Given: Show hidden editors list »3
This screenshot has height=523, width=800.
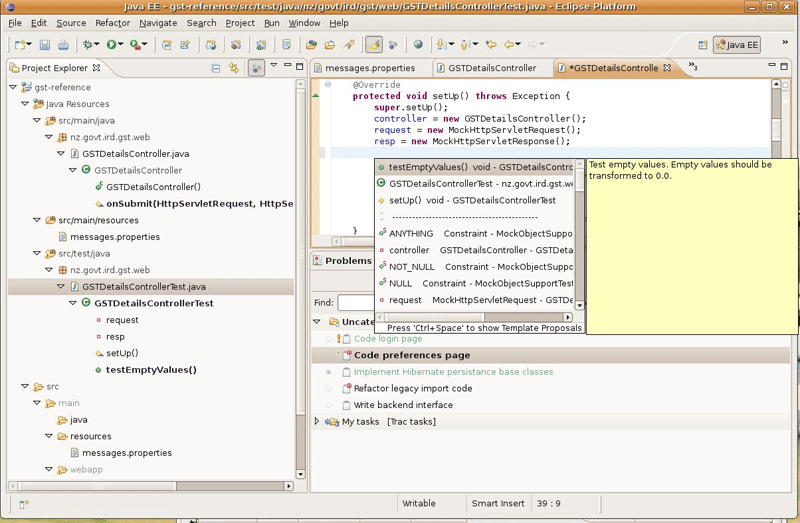Looking at the screenshot, I should (x=693, y=66).
